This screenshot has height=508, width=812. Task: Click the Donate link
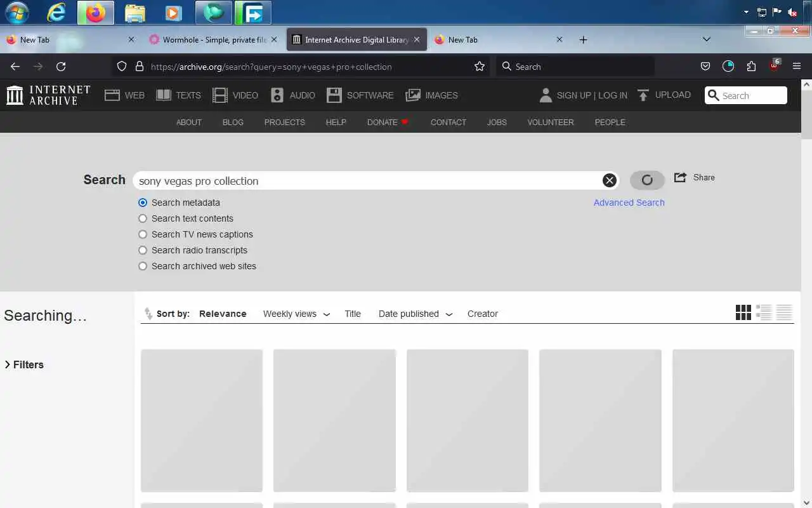click(x=388, y=122)
